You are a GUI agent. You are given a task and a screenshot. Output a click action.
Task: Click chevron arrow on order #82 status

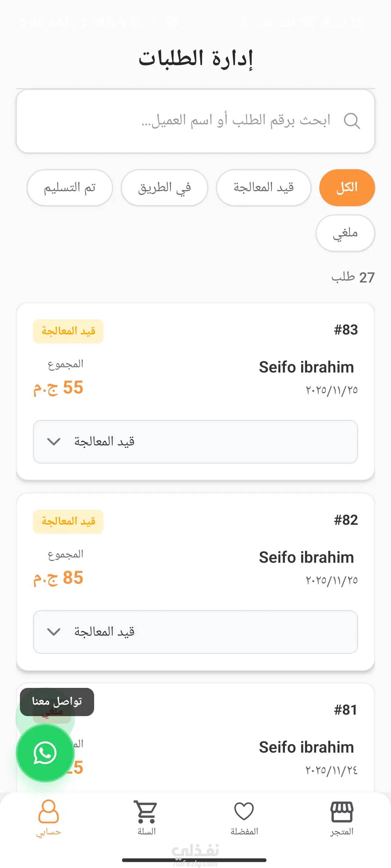click(54, 632)
